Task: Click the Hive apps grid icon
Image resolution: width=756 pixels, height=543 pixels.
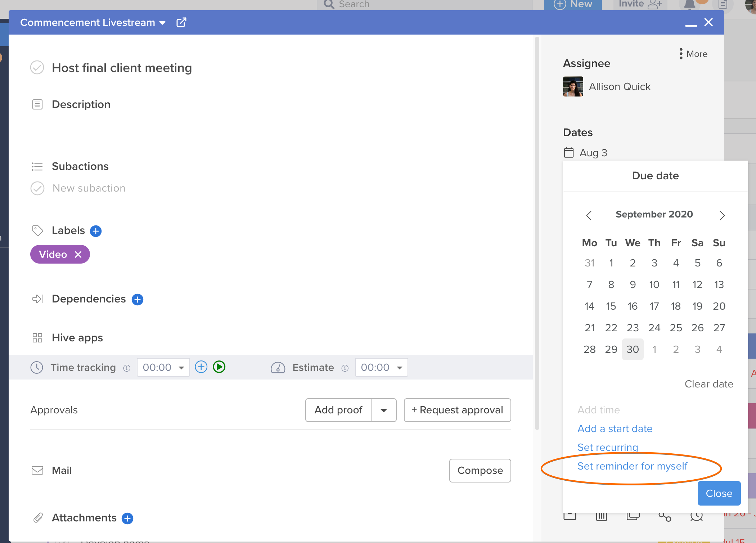Action: [x=37, y=337]
